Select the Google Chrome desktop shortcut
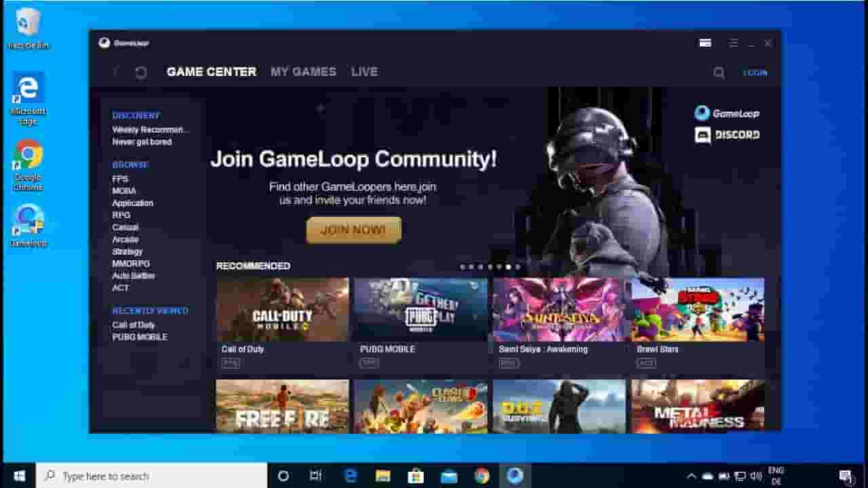The image size is (868, 488). [28, 166]
